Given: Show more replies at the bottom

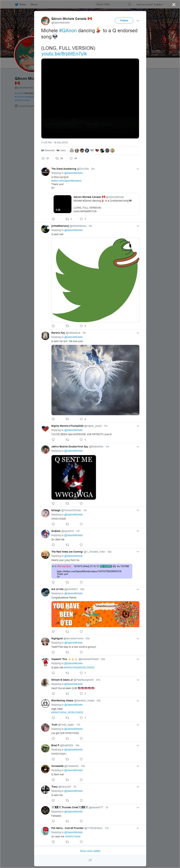Looking at the screenshot, I should click(x=90, y=851).
